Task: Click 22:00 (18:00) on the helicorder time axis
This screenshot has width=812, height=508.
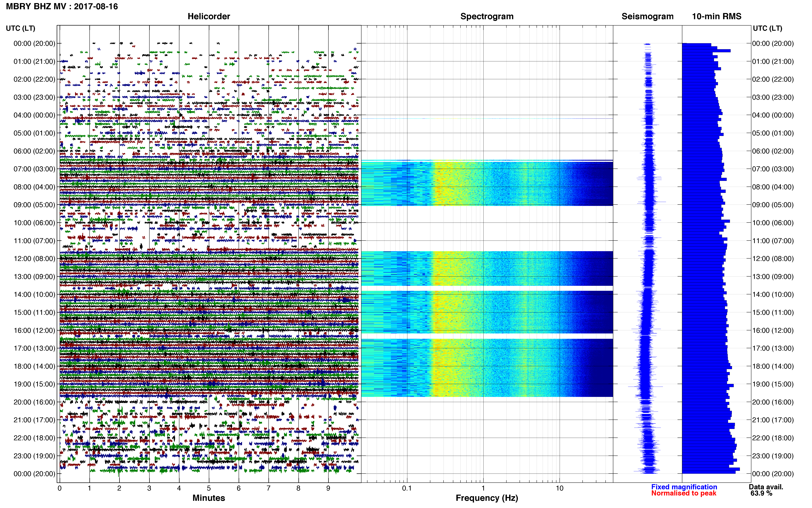Action: (34, 438)
